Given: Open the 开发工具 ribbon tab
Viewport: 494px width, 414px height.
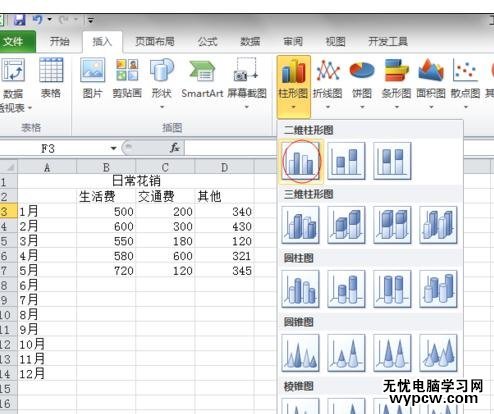Looking at the screenshot, I should coord(388,42).
